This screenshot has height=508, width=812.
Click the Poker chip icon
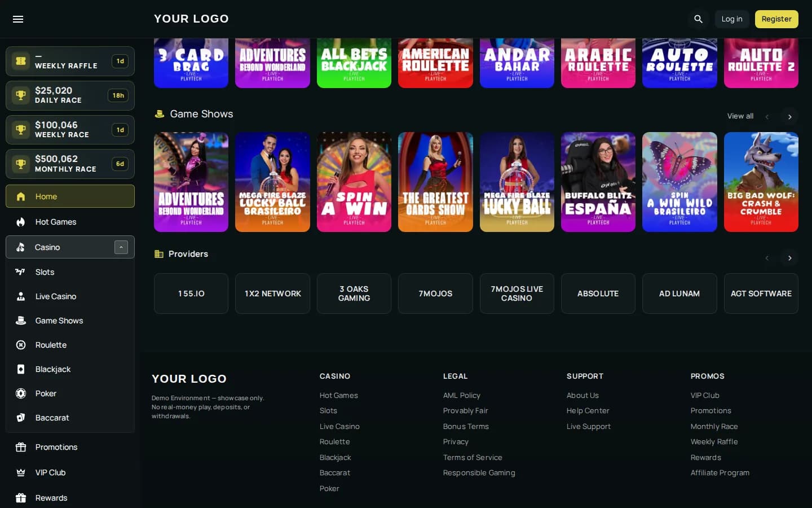(x=21, y=393)
